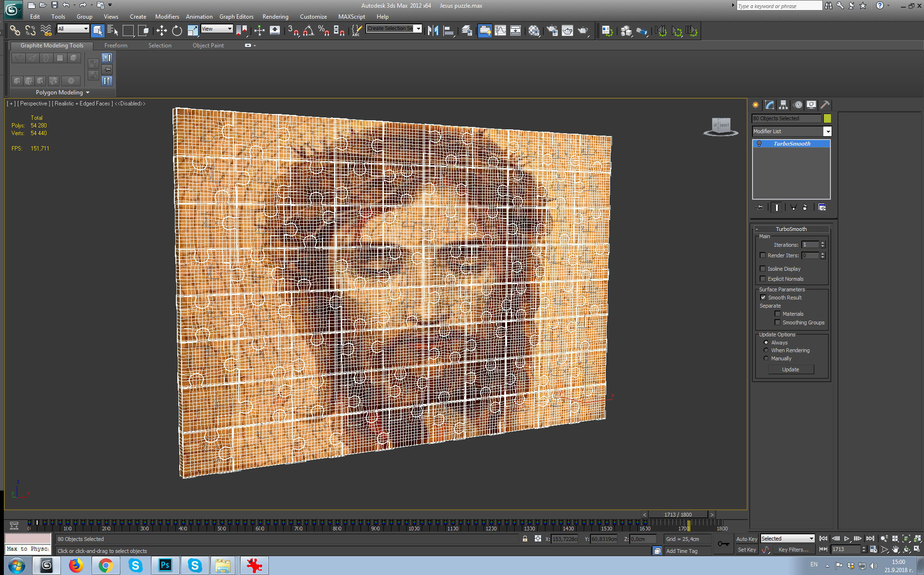
Task: Click the Mirror tool icon
Action: [x=433, y=31]
